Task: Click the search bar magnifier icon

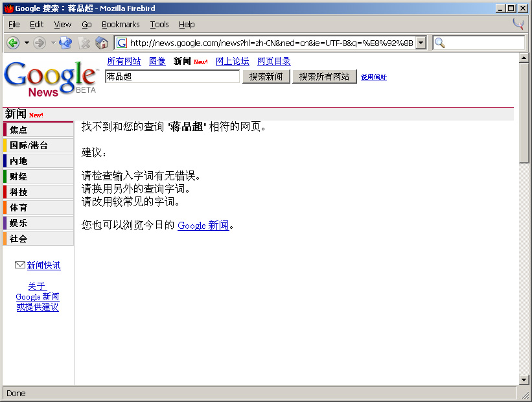Action: click(440, 43)
